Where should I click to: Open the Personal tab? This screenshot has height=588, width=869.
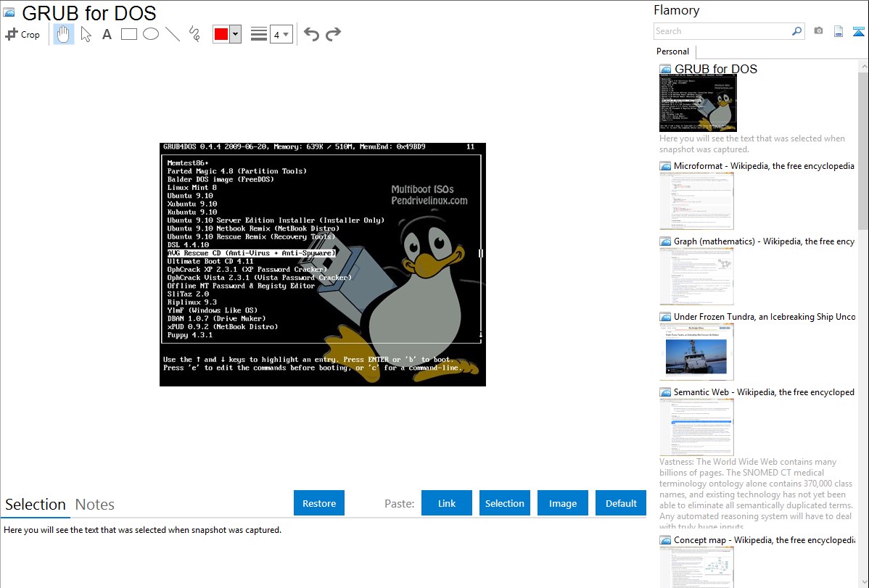point(672,51)
